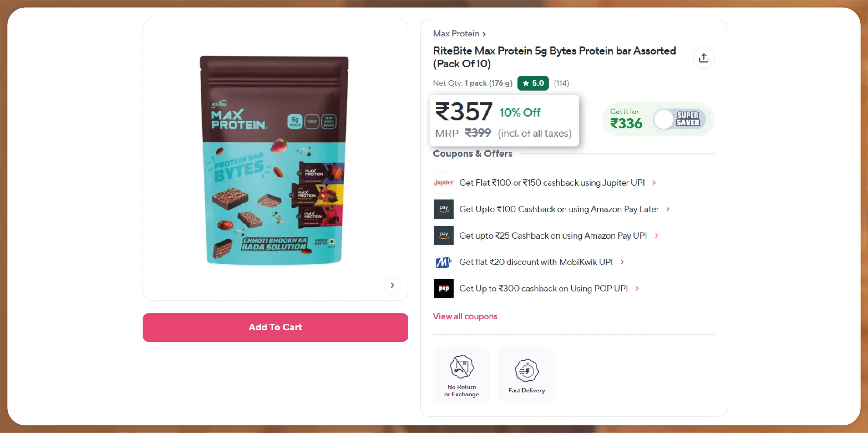Show next product image with arrow
Screen dimensions: 868x433
(392, 285)
